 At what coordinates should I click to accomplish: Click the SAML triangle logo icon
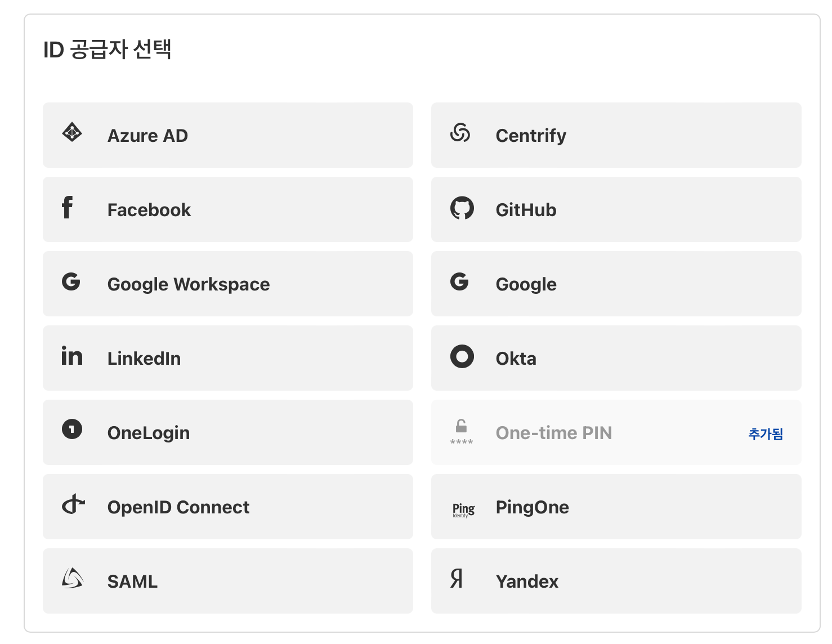tap(73, 578)
